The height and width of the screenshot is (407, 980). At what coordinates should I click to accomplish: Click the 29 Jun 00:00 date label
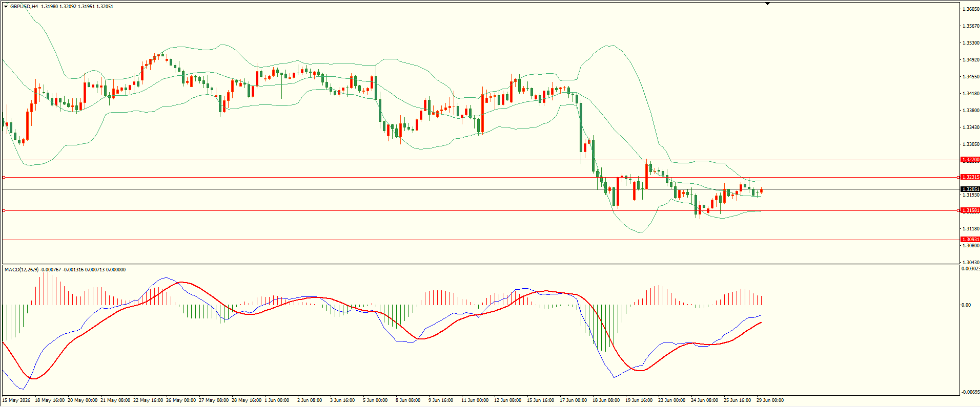[x=770, y=400]
